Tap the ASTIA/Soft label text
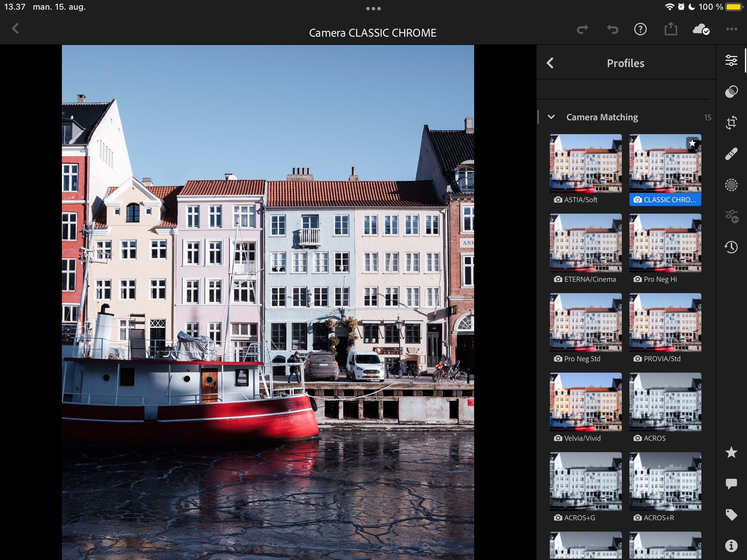The height and width of the screenshot is (560, 747). click(x=581, y=200)
